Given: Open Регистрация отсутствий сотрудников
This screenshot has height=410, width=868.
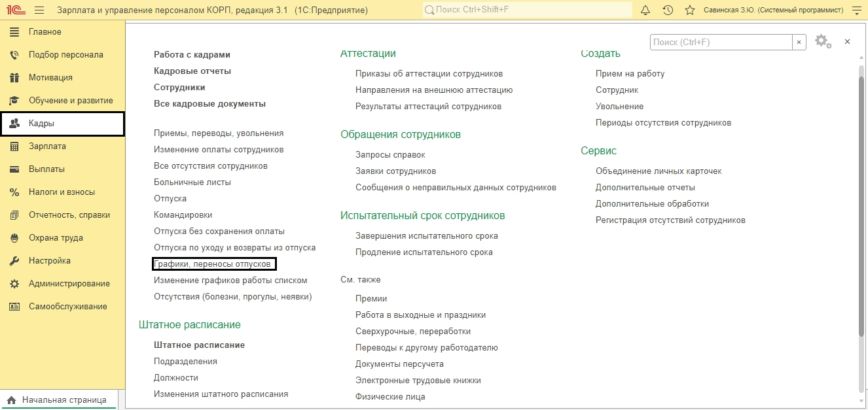Looking at the screenshot, I should click(x=670, y=220).
